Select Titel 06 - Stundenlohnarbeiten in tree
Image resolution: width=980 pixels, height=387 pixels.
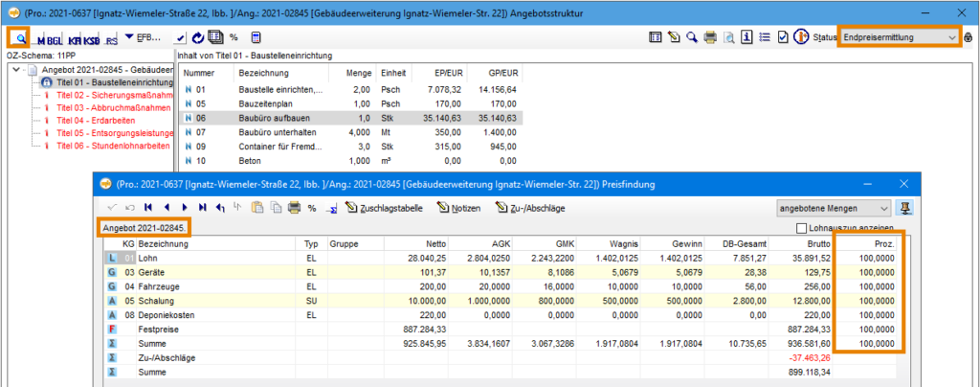pos(113,145)
